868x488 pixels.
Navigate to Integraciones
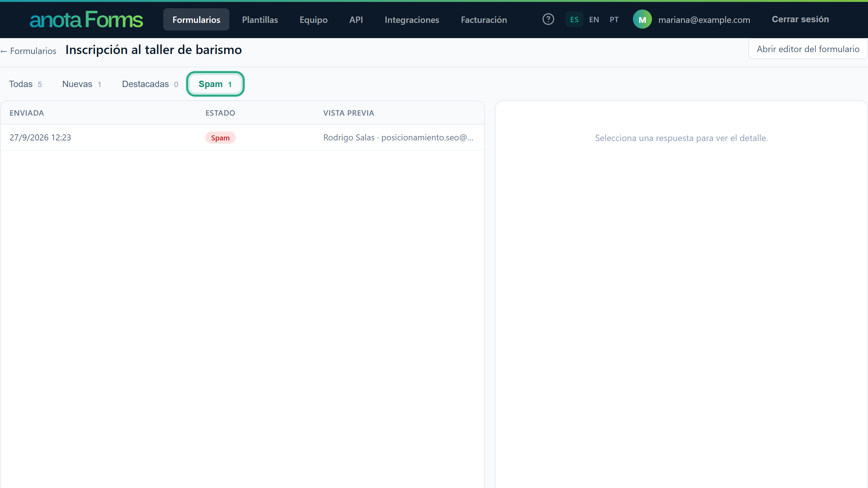coord(412,20)
